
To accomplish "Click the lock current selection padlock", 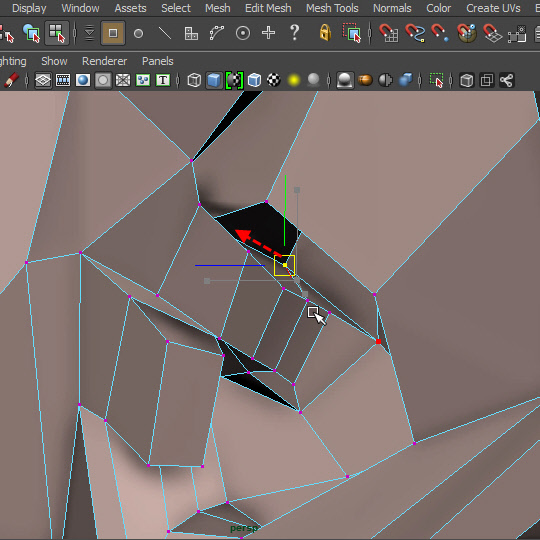I will pos(325,33).
